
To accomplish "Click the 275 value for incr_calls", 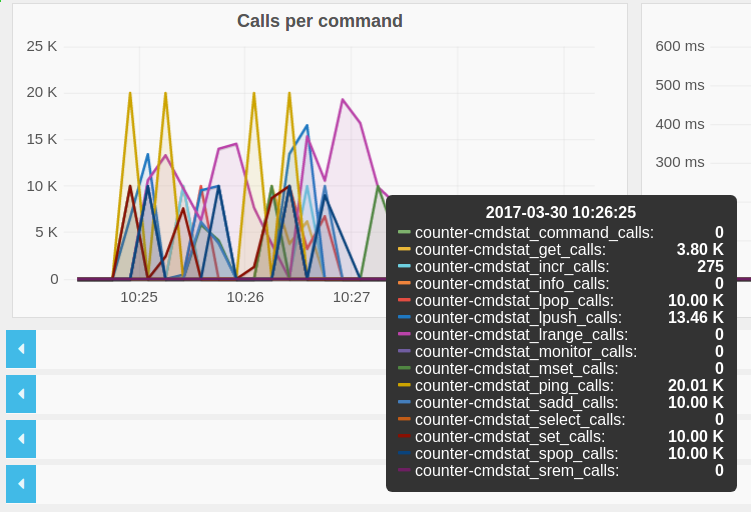I will [x=710, y=267].
